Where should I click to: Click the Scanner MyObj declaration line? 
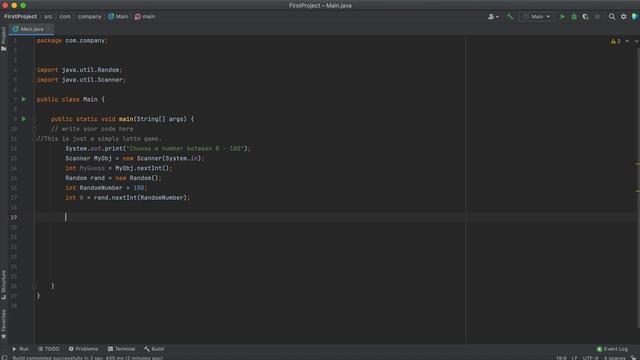click(135, 158)
